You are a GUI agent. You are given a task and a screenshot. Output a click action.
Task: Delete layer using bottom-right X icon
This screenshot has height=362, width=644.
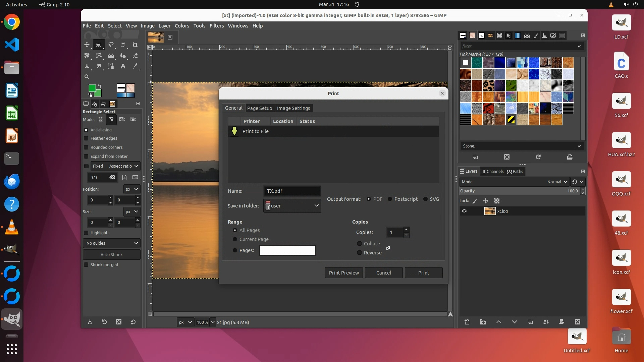click(577, 322)
